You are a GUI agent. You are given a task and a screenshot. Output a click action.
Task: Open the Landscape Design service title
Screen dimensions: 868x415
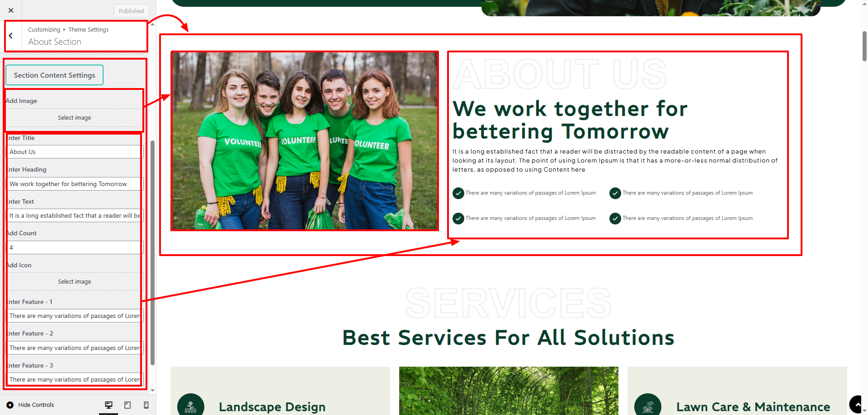pos(272,407)
